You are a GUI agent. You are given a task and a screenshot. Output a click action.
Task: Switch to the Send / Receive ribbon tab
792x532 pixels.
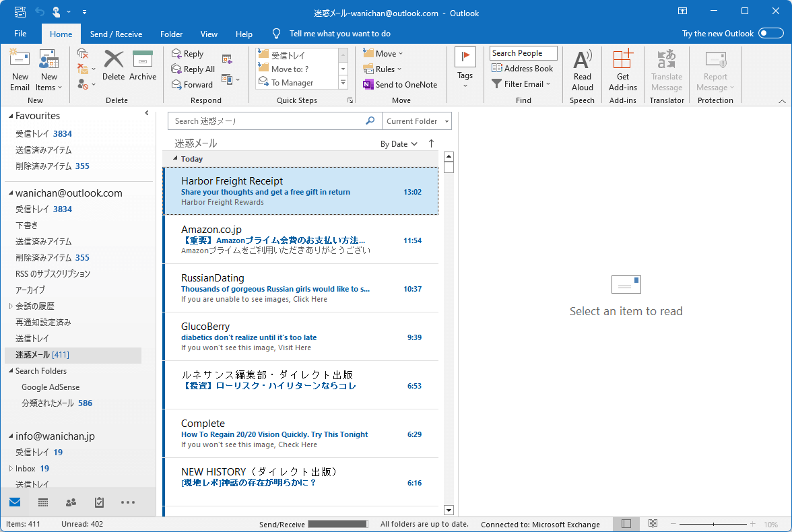116,34
